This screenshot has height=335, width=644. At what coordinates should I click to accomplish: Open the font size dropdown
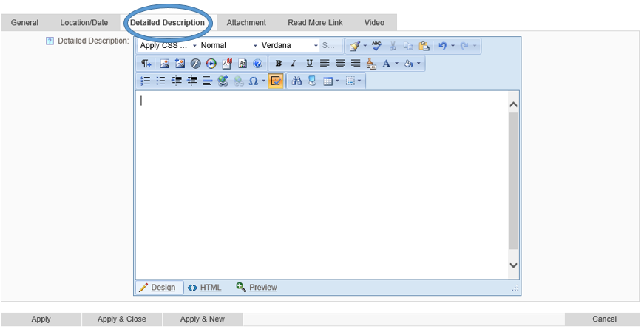click(x=332, y=46)
